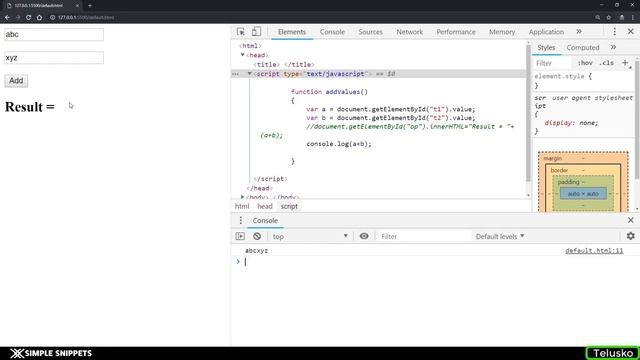Open the Performance tab

coord(456,32)
